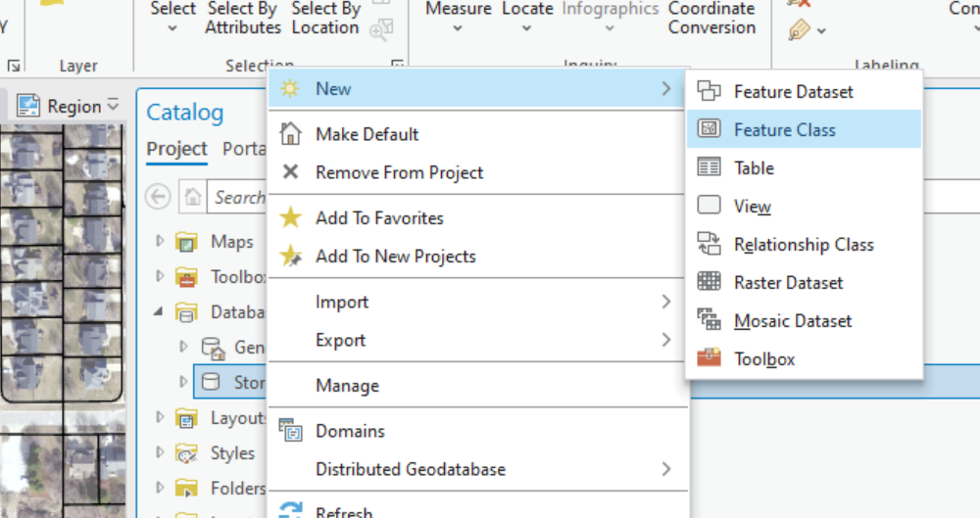The width and height of the screenshot is (980, 518).
Task: Click the Raster Dataset grid icon
Action: 709,282
